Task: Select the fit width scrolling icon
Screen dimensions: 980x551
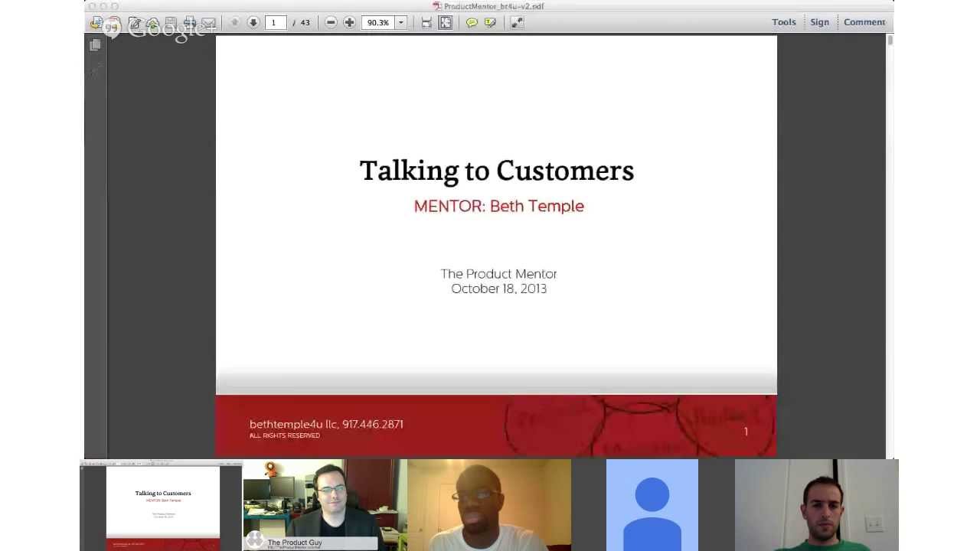Action: [x=426, y=22]
